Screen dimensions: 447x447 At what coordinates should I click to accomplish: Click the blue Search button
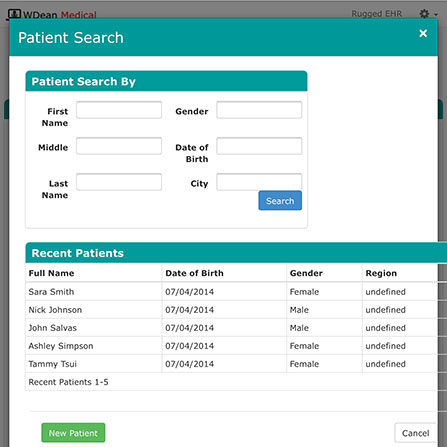tap(280, 201)
